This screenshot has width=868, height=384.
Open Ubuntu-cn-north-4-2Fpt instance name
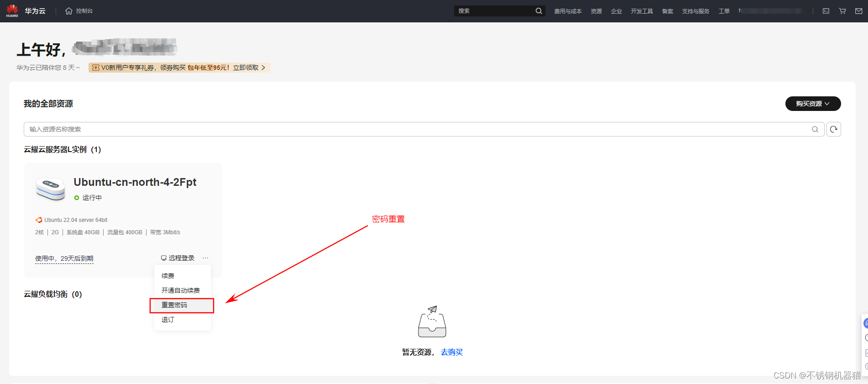click(x=135, y=182)
